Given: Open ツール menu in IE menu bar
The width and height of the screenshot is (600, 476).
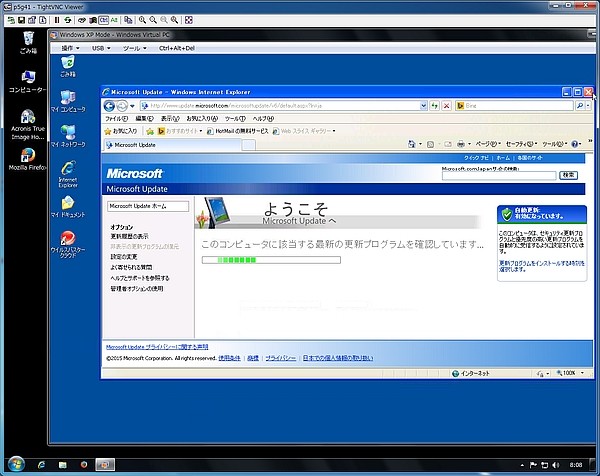Looking at the screenshot, I should pyautogui.click(x=235, y=119).
